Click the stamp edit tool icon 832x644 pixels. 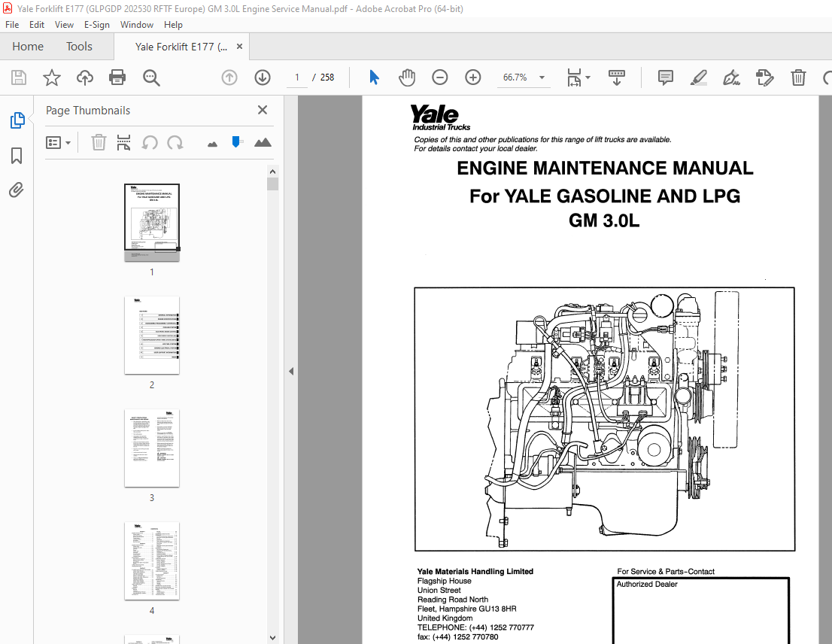click(x=764, y=77)
